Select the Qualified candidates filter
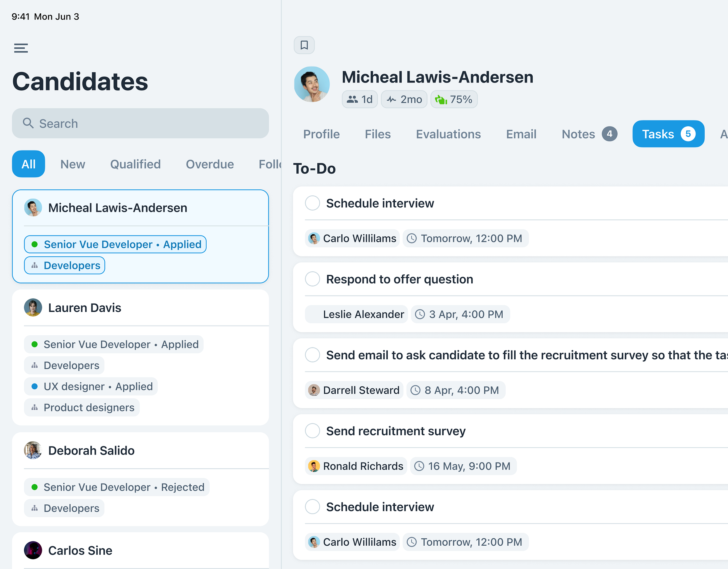 135,164
